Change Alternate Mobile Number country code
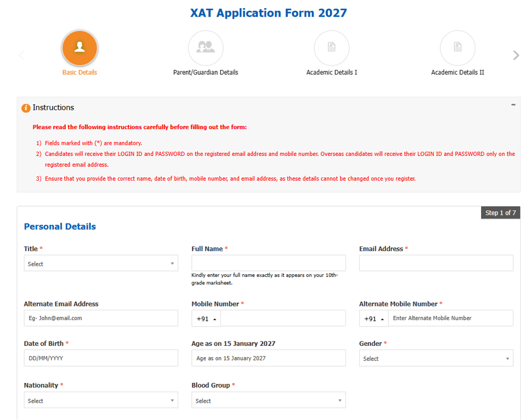 [374, 318]
